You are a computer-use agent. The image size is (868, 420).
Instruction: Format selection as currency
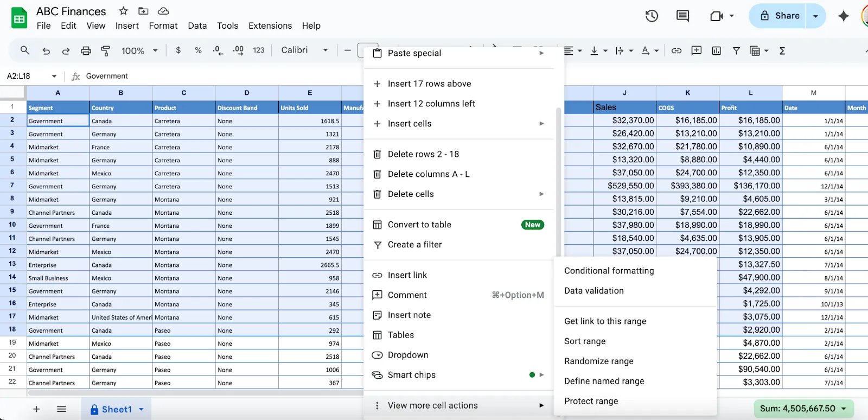pyautogui.click(x=178, y=50)
